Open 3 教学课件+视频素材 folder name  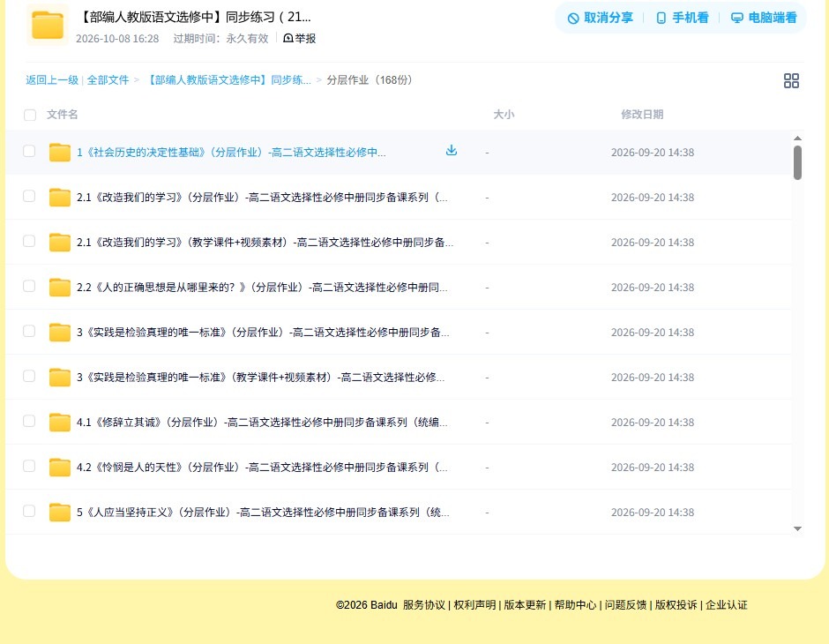[261, 377]
